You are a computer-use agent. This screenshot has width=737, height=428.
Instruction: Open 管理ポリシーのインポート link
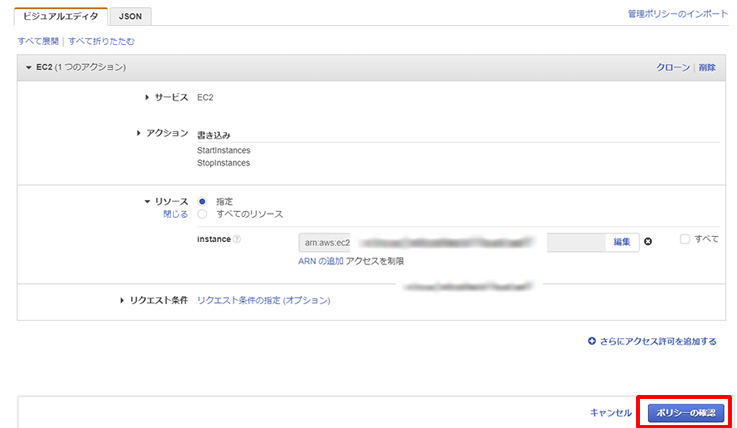[x=677, y=14]
